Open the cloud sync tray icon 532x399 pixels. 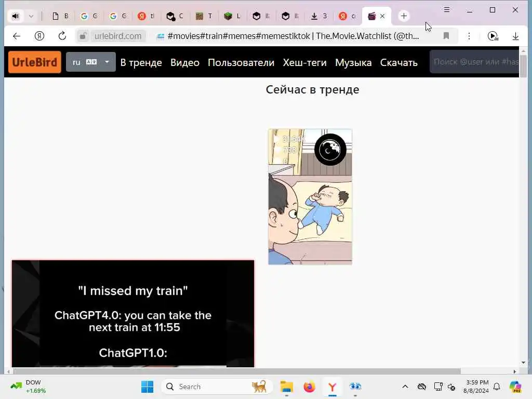click(x=422, y=387)
